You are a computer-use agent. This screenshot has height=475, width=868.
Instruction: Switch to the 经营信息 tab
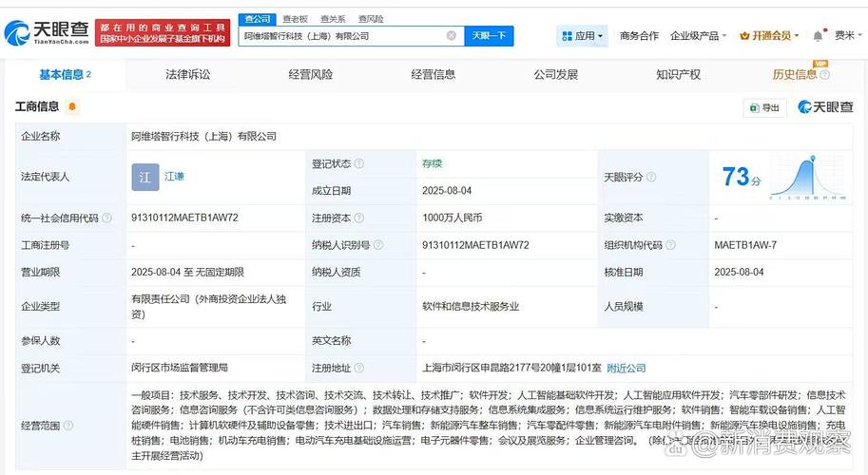(434, 75)
